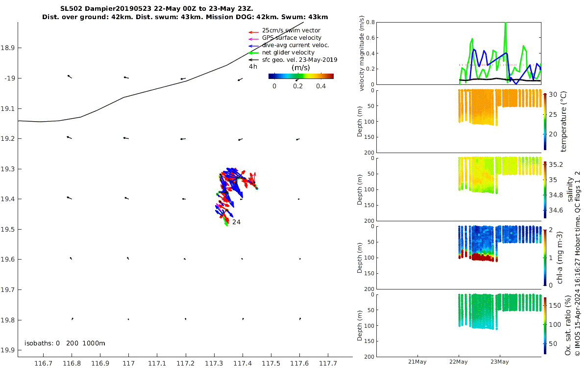Click the black sfc geo. vel. legend arrow
The width and height of the screenshot is (588, 368).
pyautogui.click(x=253, y=60)
